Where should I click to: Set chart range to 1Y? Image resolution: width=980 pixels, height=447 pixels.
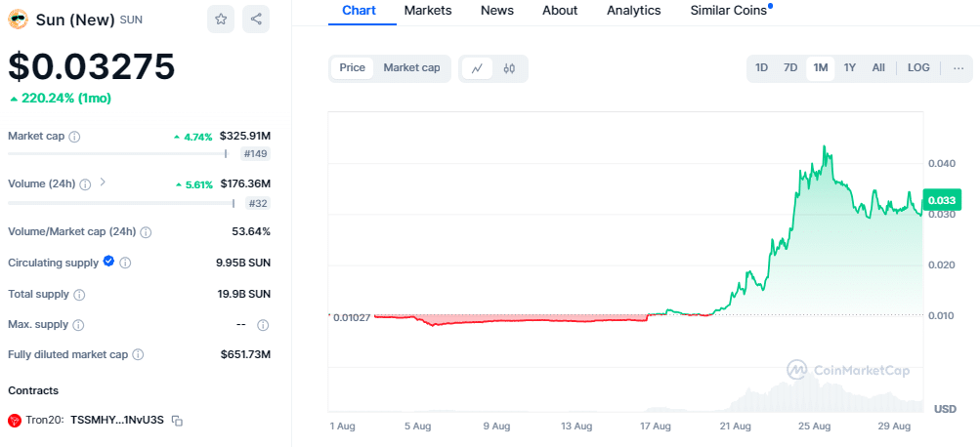[850, 68]
